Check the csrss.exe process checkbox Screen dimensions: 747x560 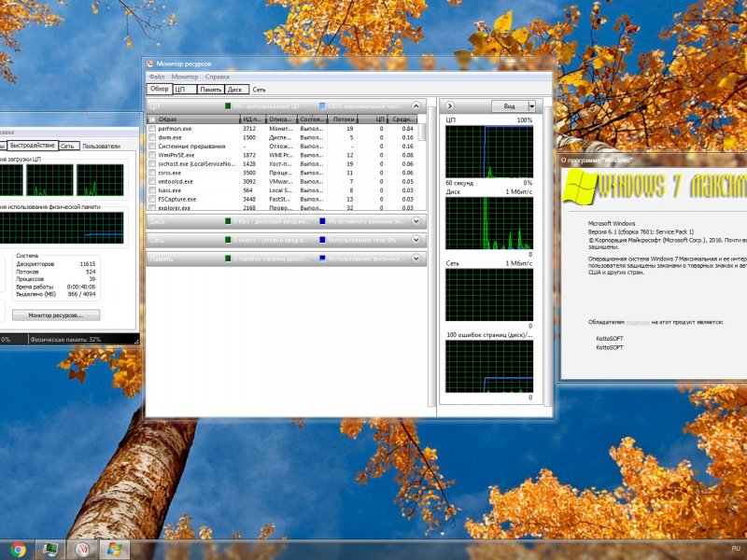[x=152, y=173]
